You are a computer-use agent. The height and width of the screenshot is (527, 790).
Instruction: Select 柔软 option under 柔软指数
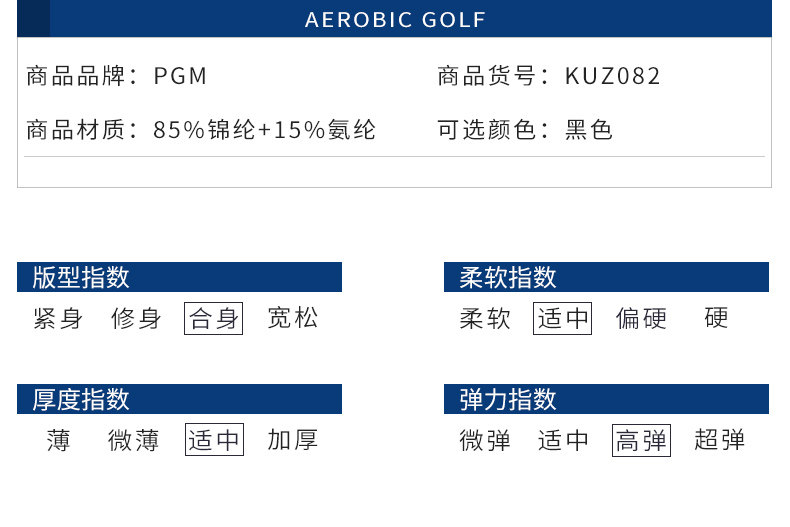pyautogui.click(x=485, y=319)
